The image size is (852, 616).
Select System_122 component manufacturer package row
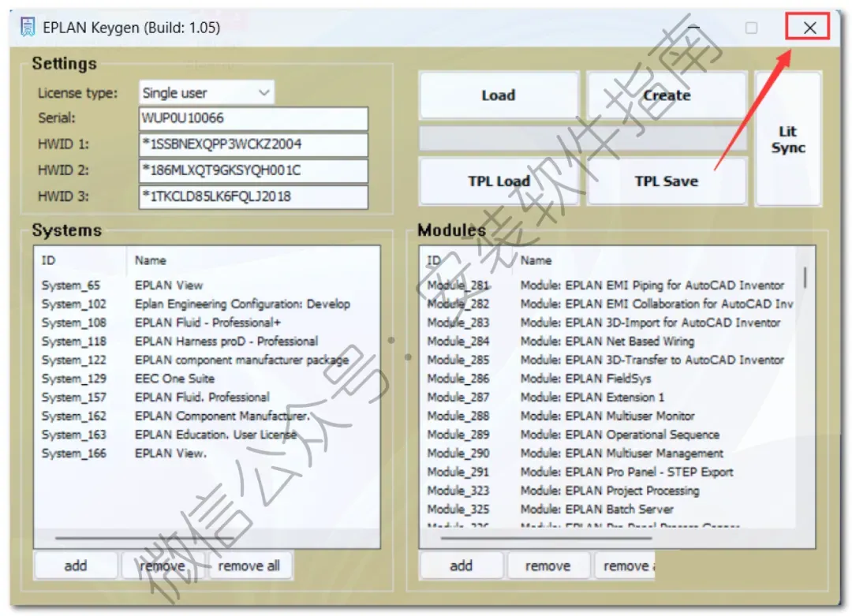pyautogui.click(x=207, y=360)
